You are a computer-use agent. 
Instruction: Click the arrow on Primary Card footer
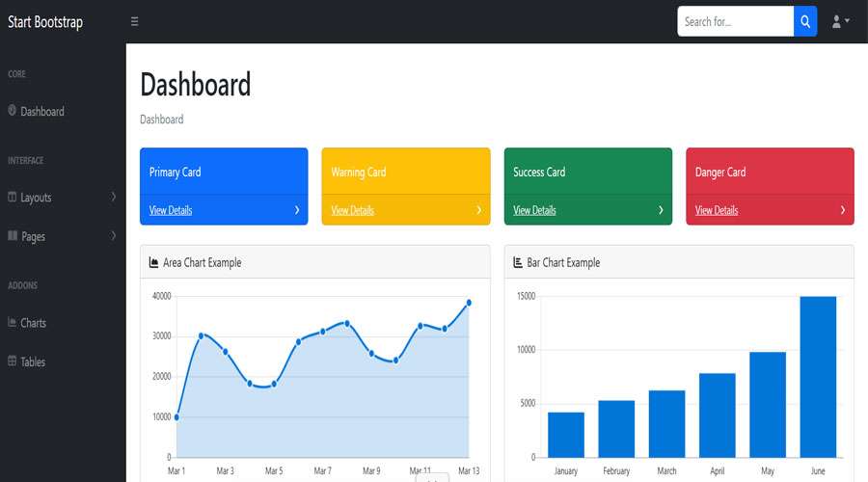point(297,210)
